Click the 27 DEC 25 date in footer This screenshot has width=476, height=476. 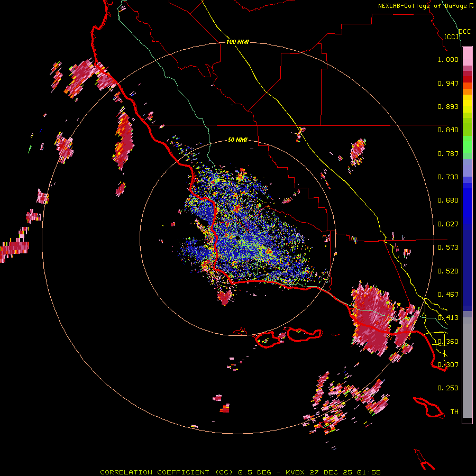click(331, 472)
